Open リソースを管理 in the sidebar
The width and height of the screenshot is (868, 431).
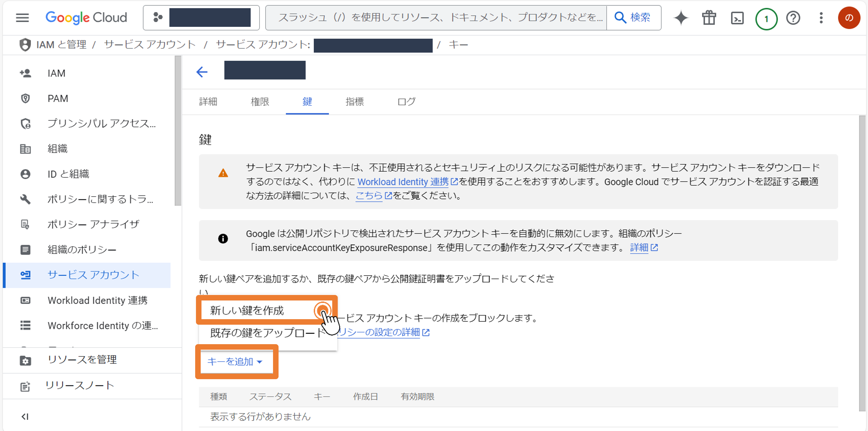tap(92, 360)
